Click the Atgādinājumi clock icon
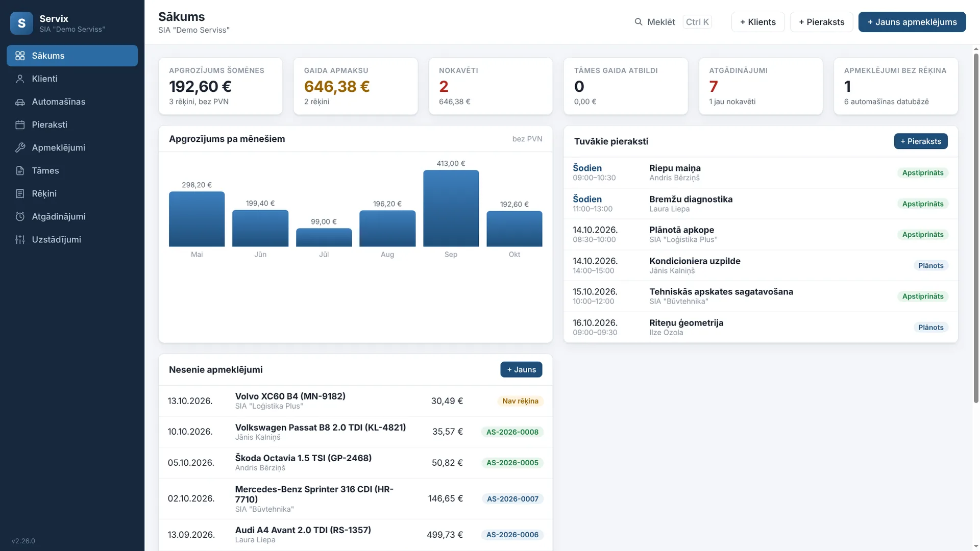The image size is (980, 551). click(20, 216)
